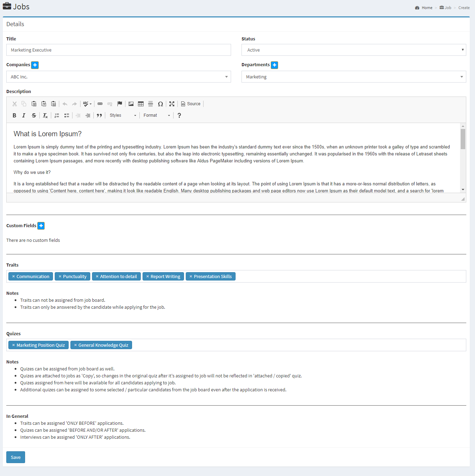Screen dimensions: 475x476
Task: Remove the Report Writing trait tag
Action: pos(147,276)
